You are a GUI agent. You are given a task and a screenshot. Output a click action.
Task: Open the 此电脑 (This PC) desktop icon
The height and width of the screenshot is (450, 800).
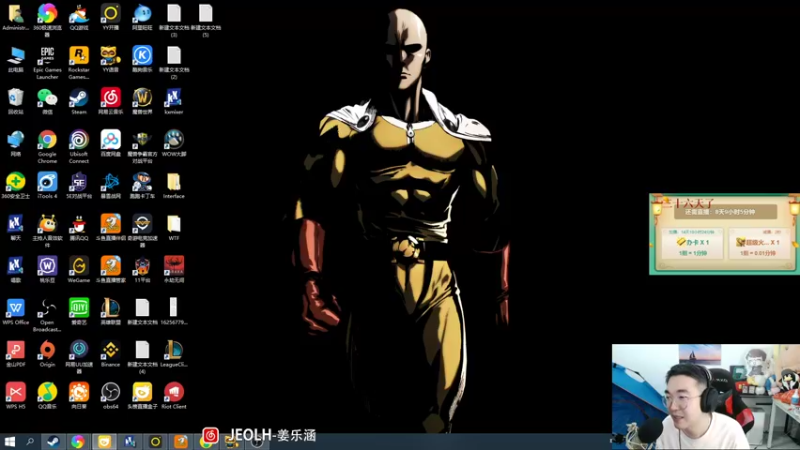tap(15, 60)
